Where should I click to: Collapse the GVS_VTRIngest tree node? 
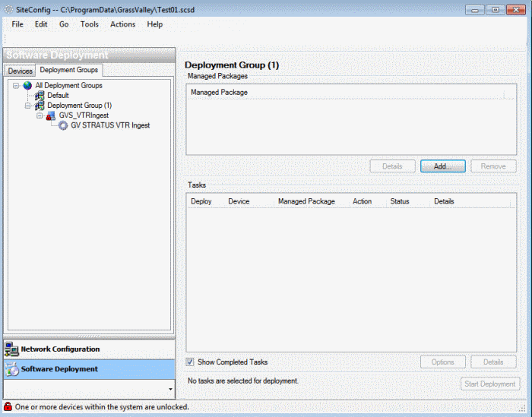pos(40,116)
